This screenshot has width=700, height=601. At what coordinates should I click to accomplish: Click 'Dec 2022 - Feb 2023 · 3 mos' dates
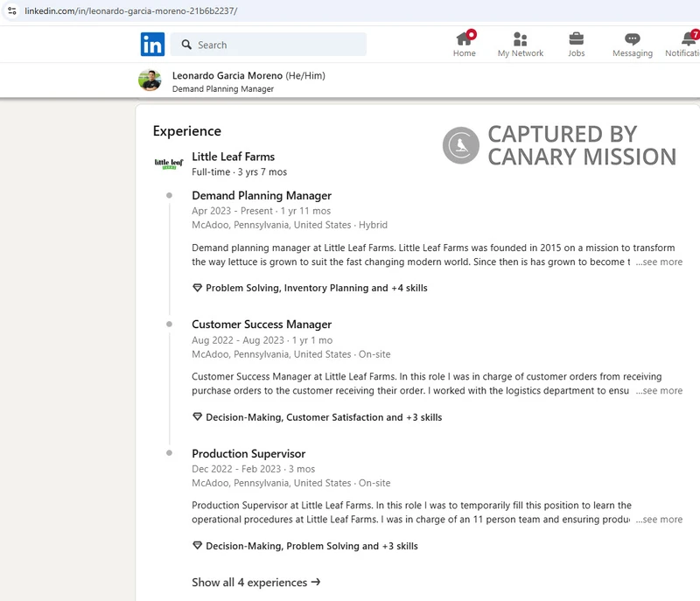click(x=253, y=469)
